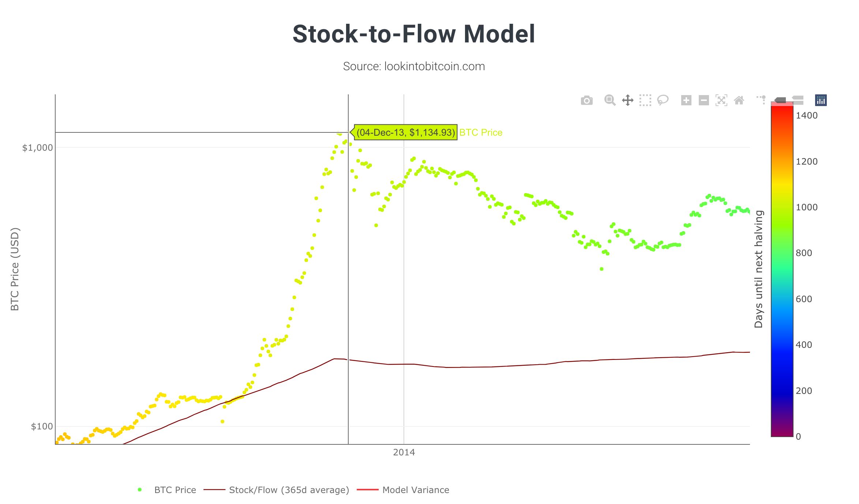Click the Source: lookintobitcoin.com text
This screenshot has width=859, height=504.
click(414, 66)
